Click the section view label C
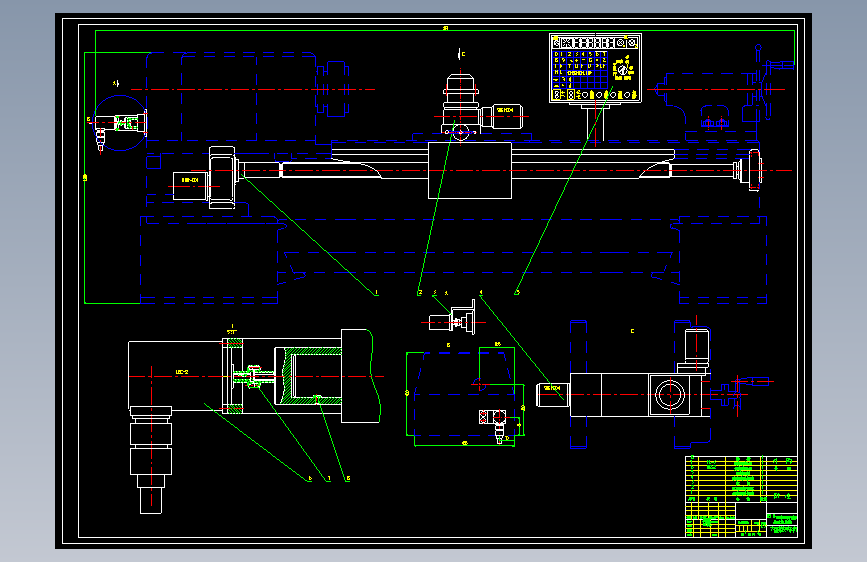 tap(632, 331)
